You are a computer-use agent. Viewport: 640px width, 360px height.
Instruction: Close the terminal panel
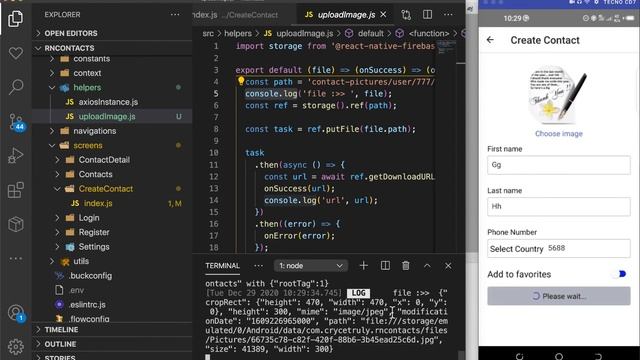pyautogui.click(x=448, y=266)
